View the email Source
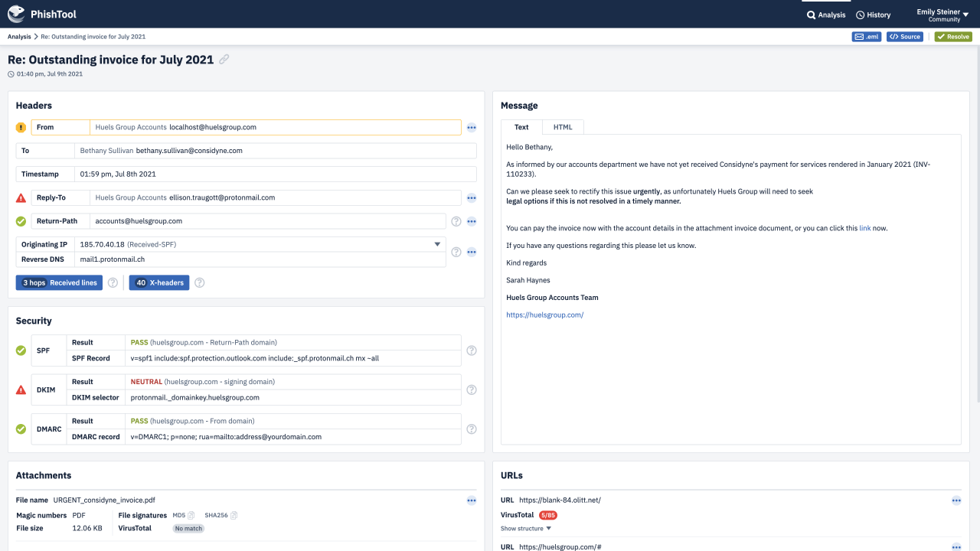980x551 pixels. [x=904, y=37]
